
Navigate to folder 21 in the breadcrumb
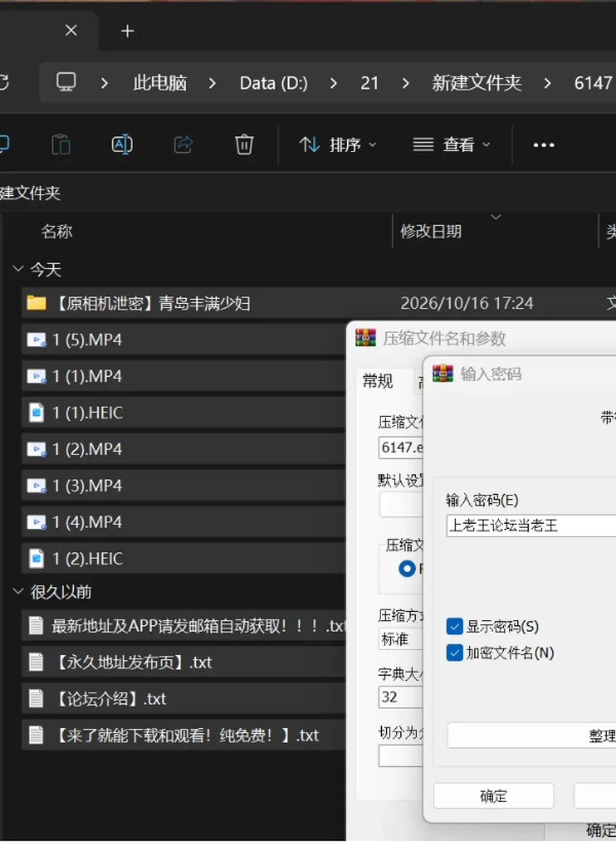pyautogui.click(x=370, y=83)
